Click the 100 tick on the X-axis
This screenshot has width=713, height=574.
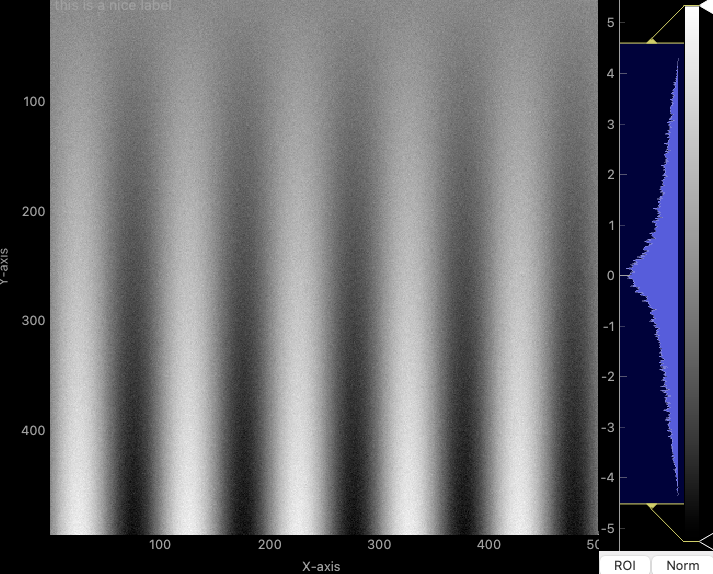click(160, 545)
